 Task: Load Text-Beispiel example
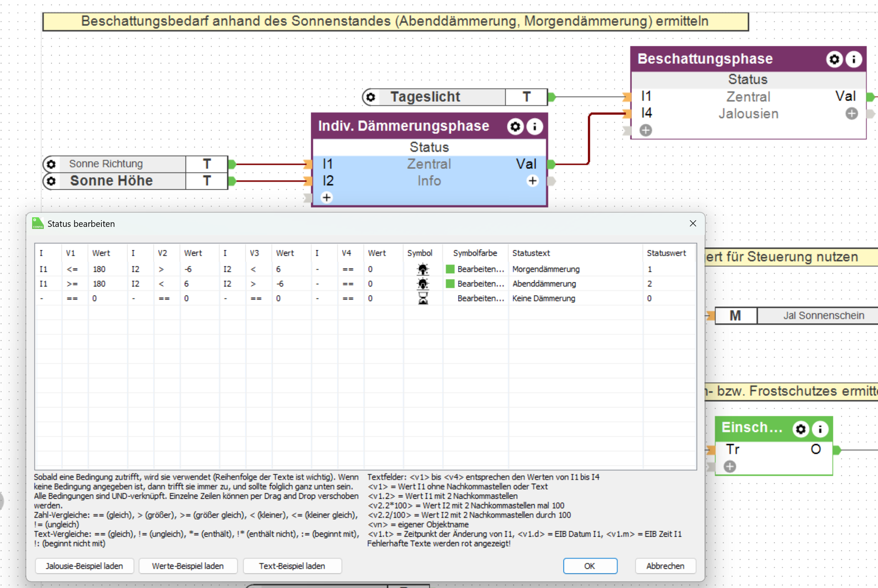click(292, 566)
